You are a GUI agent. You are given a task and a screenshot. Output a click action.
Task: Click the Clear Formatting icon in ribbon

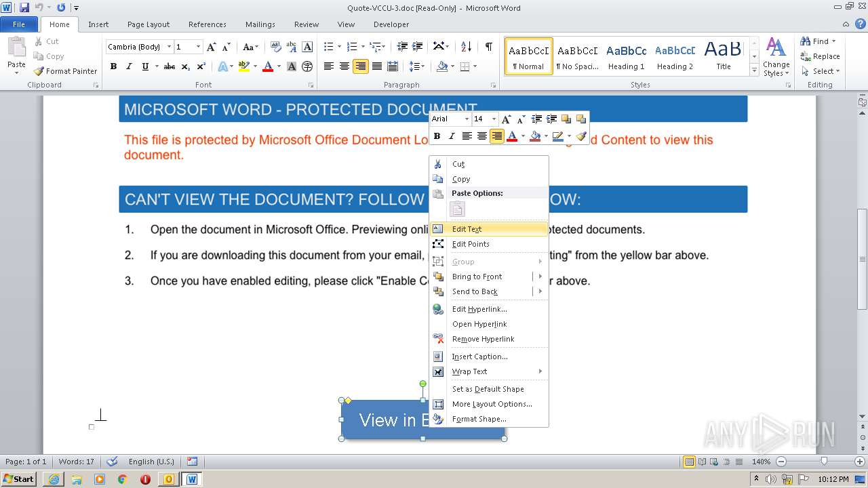pyautogui.click(x=276, y=47)
